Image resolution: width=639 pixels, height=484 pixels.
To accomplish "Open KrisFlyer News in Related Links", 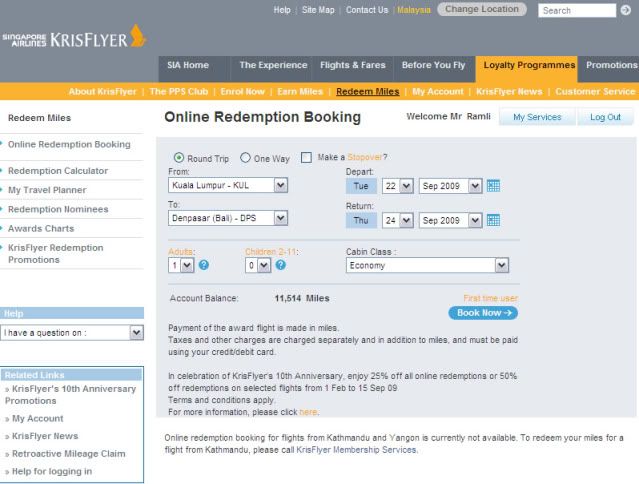I will pos(45,436).
